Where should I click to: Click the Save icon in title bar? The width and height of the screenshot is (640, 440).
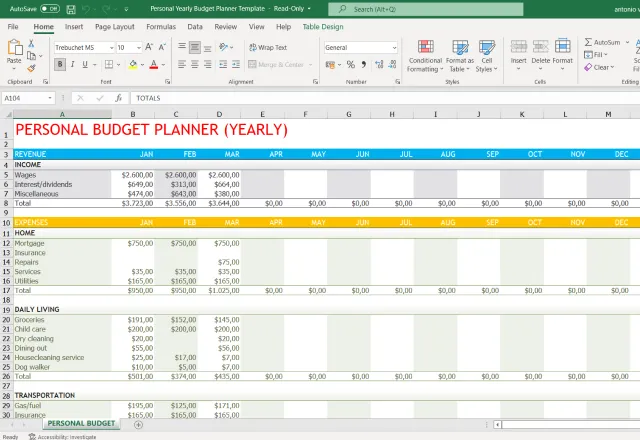71,9
